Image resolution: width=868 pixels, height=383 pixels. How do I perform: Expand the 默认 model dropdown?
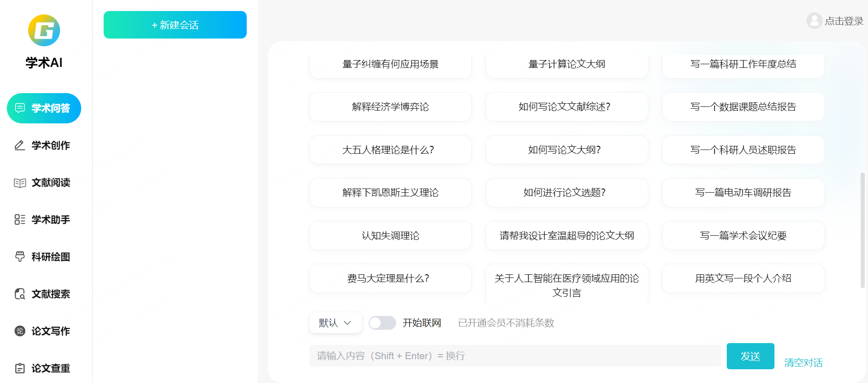335,323
